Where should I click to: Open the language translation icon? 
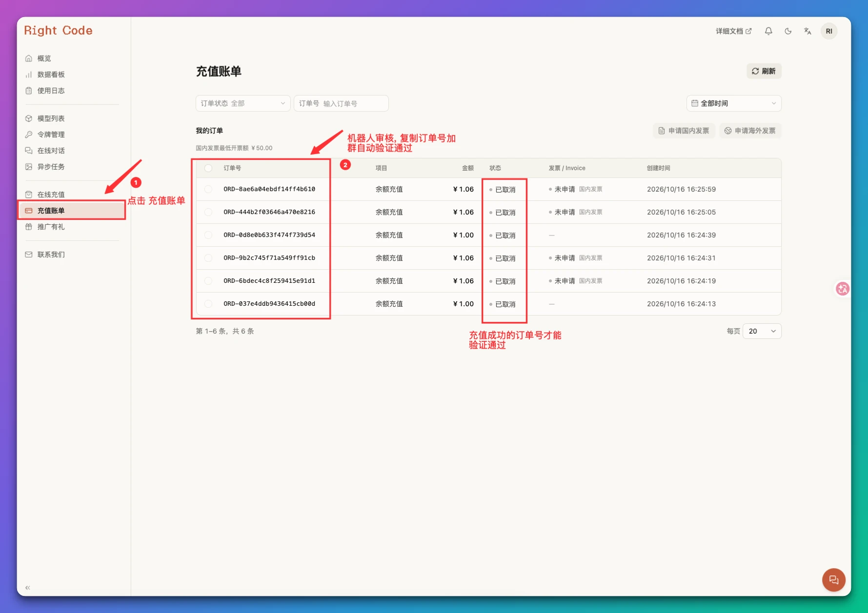(x=807, y=31)
